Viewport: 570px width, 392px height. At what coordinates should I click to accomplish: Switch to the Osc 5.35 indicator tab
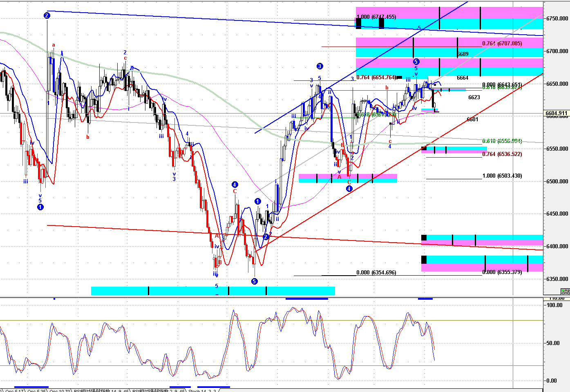coord(36,390)
